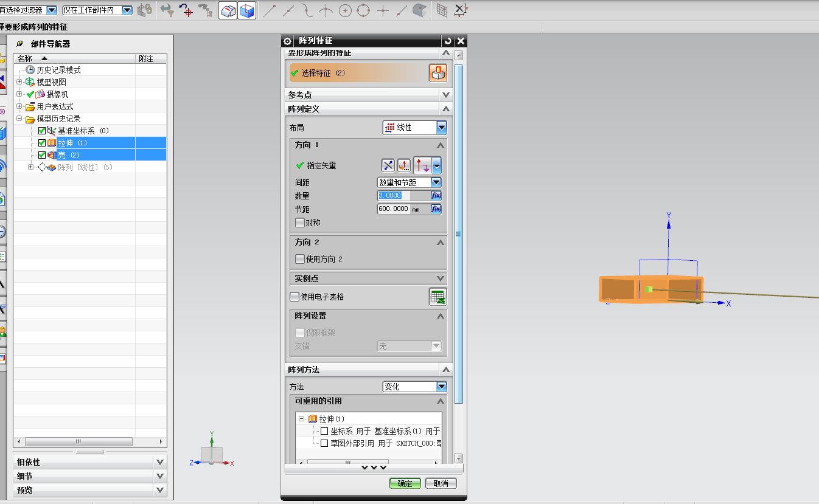
Task: Click the YC axis inferred vector icon
Action: click(423, 165)
